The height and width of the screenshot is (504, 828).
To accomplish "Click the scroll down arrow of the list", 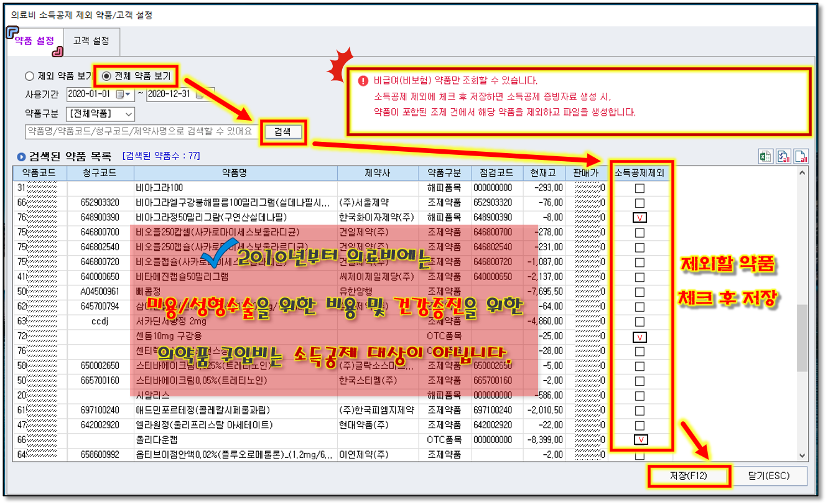I will point(802,455).
